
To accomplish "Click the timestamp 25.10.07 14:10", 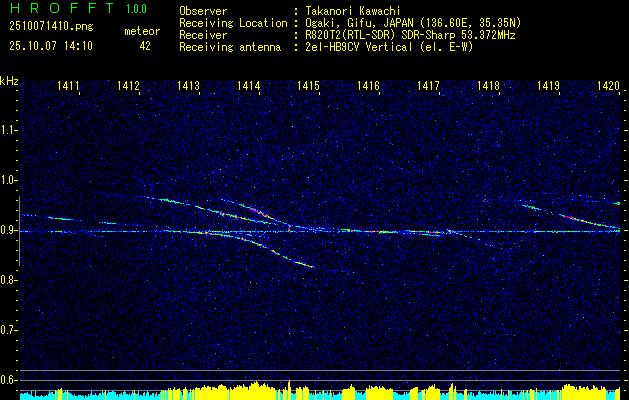I will pos(51,46).
